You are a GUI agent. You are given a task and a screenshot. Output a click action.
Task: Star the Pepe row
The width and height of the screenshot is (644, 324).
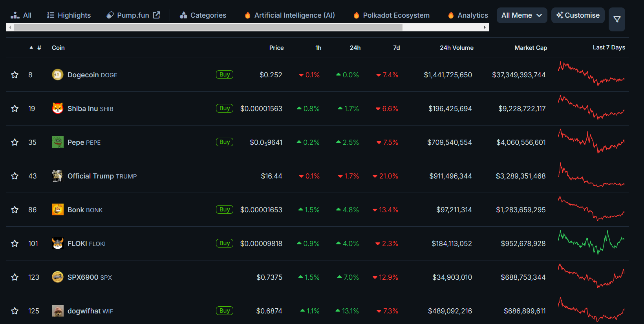(15, 142)
